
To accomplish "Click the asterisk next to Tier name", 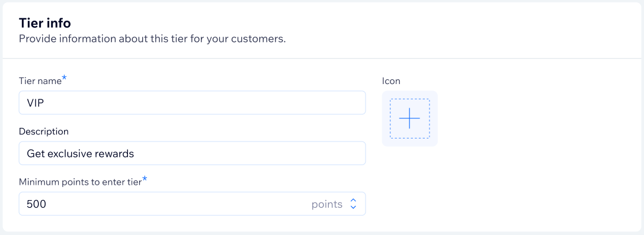I will pos(64,78).
